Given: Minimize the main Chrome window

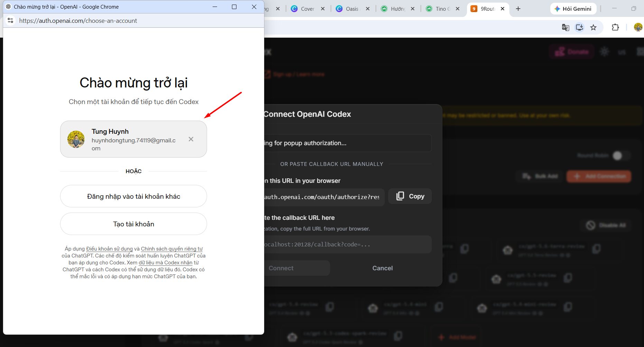Looking at the screenshot, I should pyautogui.click(x=614, y=9).
